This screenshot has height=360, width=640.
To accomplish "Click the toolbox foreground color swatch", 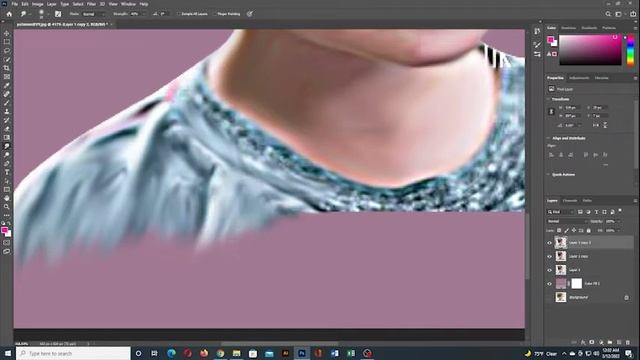I will coord(4,230).
